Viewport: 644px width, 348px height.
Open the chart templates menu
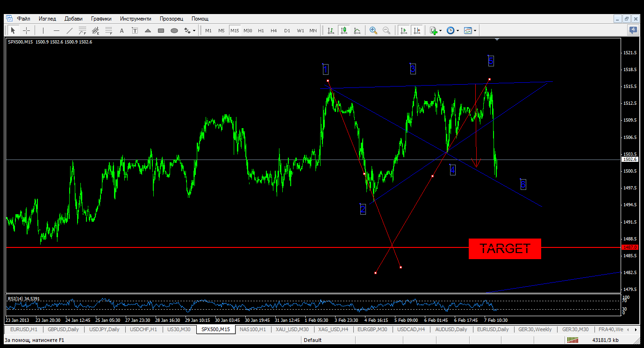pyautogui.click(x=468, y=30)
